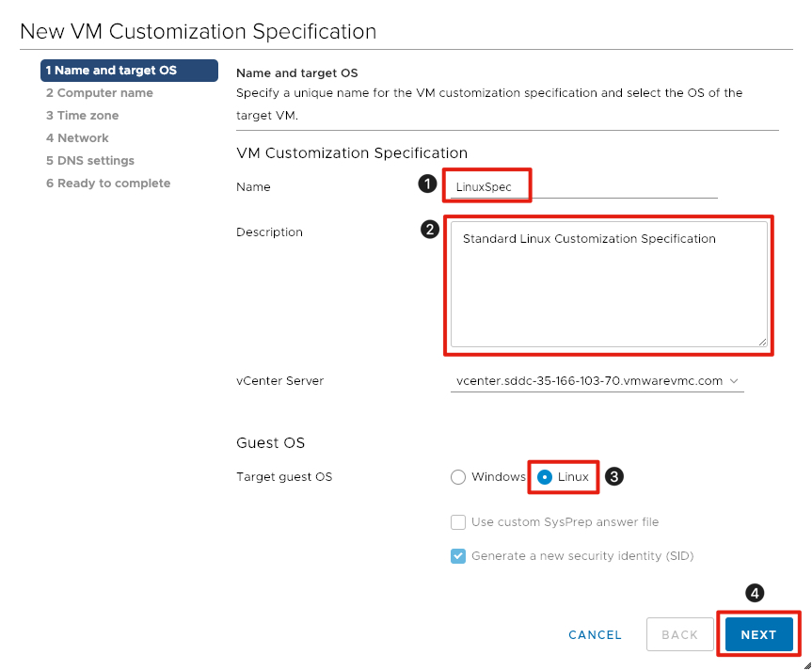Open the Ready to complete step
The height and width of the screenshot is (671, 812).
[x=108, y=184]
